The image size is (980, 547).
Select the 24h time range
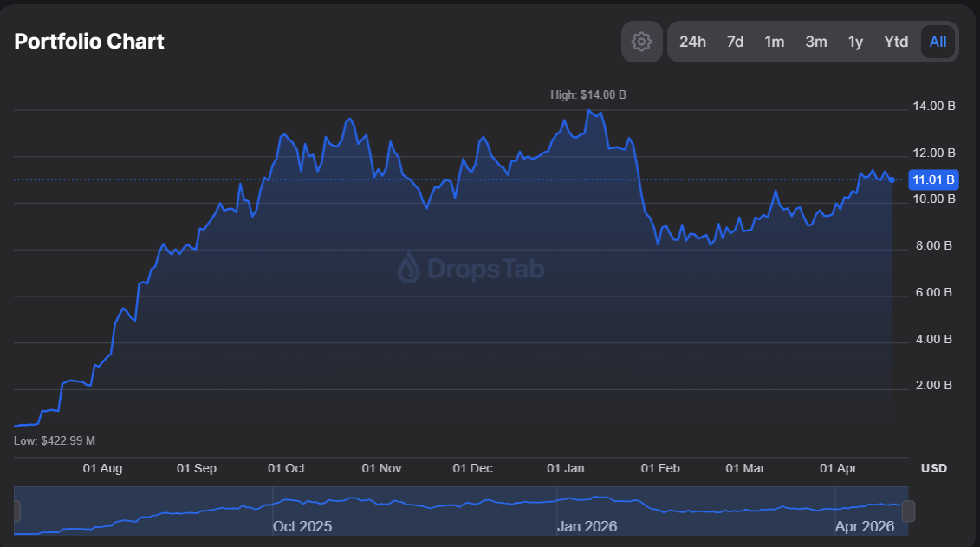pyautogui.click(x=693, y=41)
